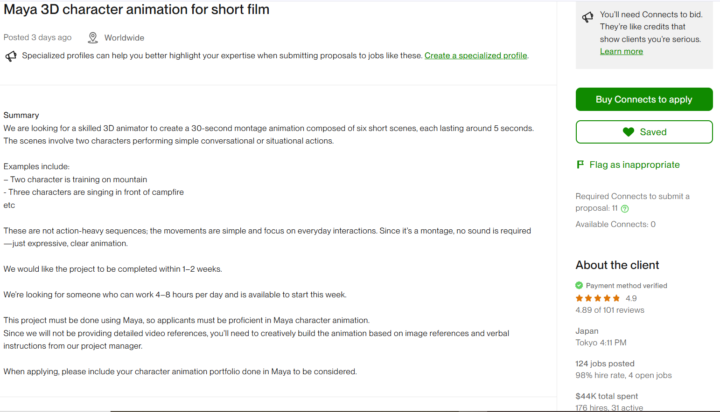The image size is (720, 412).
Task: Click the flag icon beside Flag as inappropriate
Action: pos(580,164)
